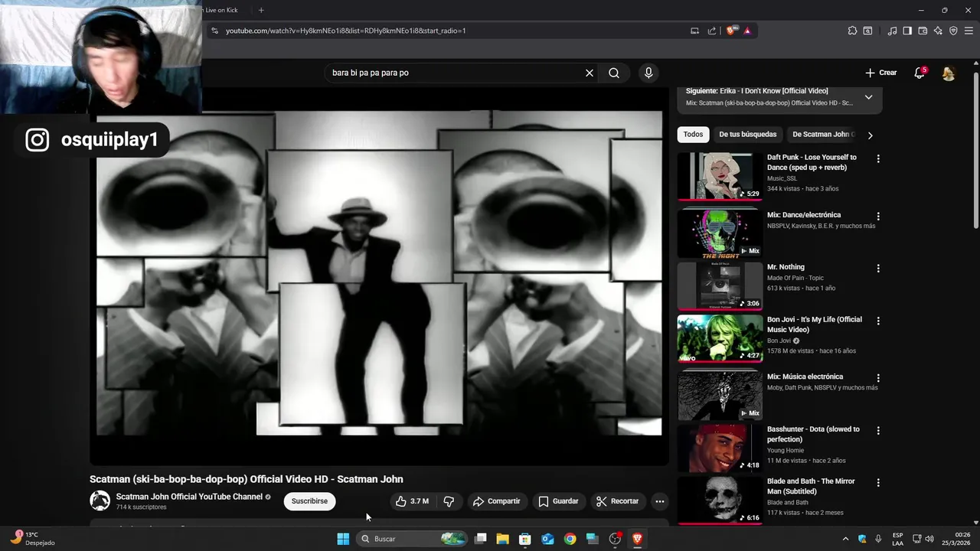Launch Google Chrome from the taskbar
This screenshot has width=980, height=551.
570,539
